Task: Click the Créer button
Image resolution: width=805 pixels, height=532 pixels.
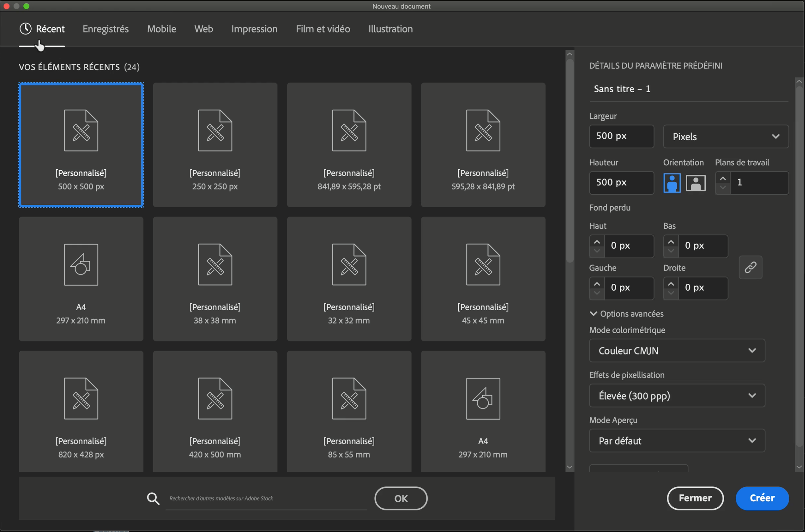Action: pyautogui.click(x=762, y=498)
